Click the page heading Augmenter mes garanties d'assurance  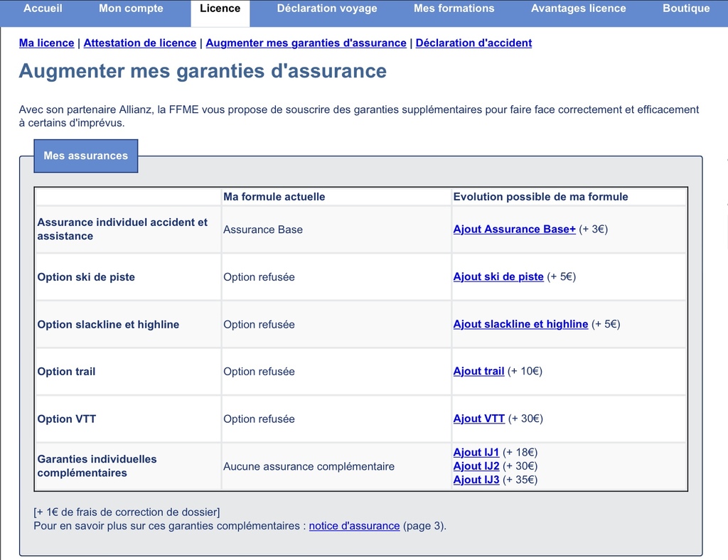[x=203, y=71]
